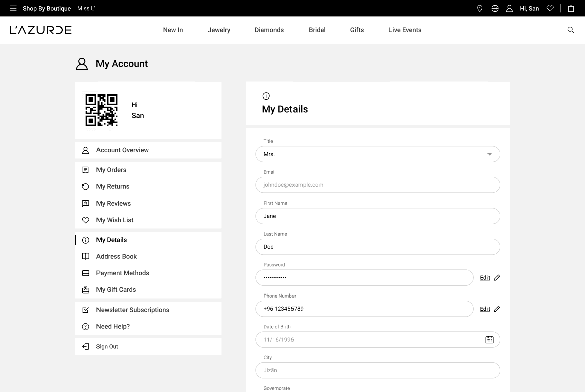Open the wishlist heart icon in header

point(550,8)
